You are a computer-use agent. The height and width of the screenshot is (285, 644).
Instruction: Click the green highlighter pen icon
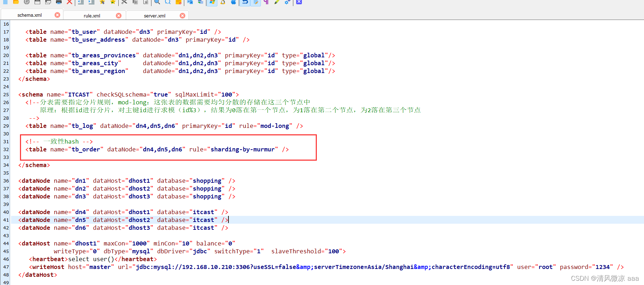(x=277, y=2)
